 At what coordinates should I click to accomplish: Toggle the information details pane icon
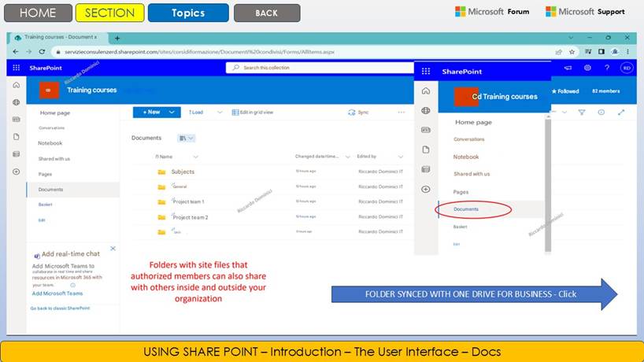pyautogui.click(x=601, y=113)
